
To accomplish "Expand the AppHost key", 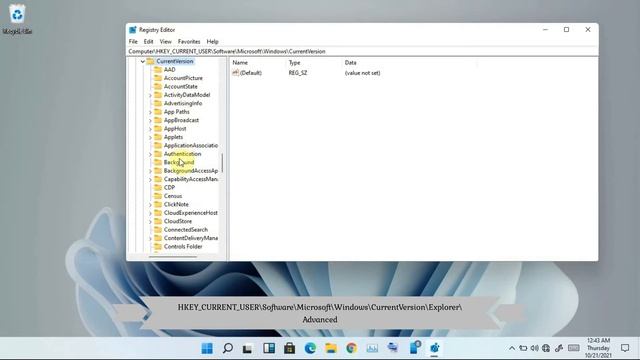I will point(150,129).
